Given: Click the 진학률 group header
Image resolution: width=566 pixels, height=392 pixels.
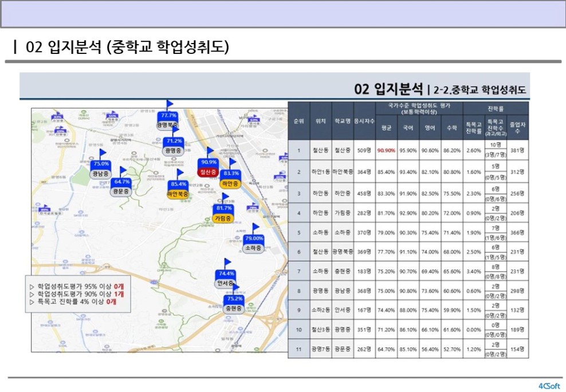Looking at the screenshot, I should [x=496, y=109].
